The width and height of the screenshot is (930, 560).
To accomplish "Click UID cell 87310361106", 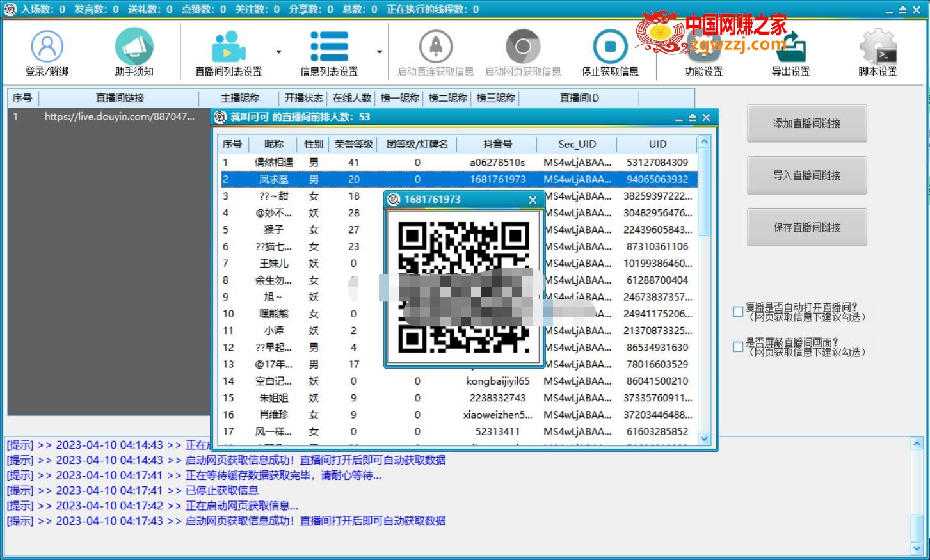I will (x=657, y=246).
